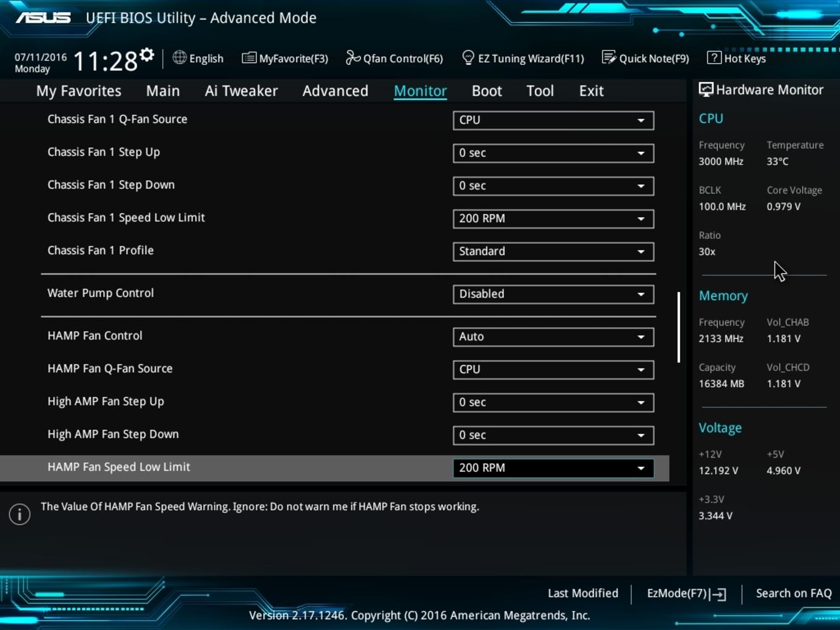Click the Qfan Control fan icon

point(353,57)
